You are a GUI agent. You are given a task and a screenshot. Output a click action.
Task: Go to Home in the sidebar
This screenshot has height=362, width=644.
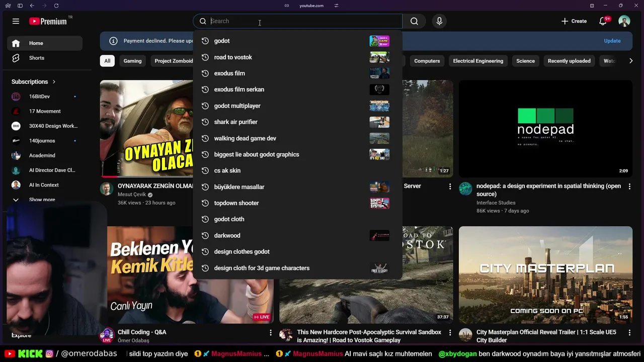pos(45,43)
